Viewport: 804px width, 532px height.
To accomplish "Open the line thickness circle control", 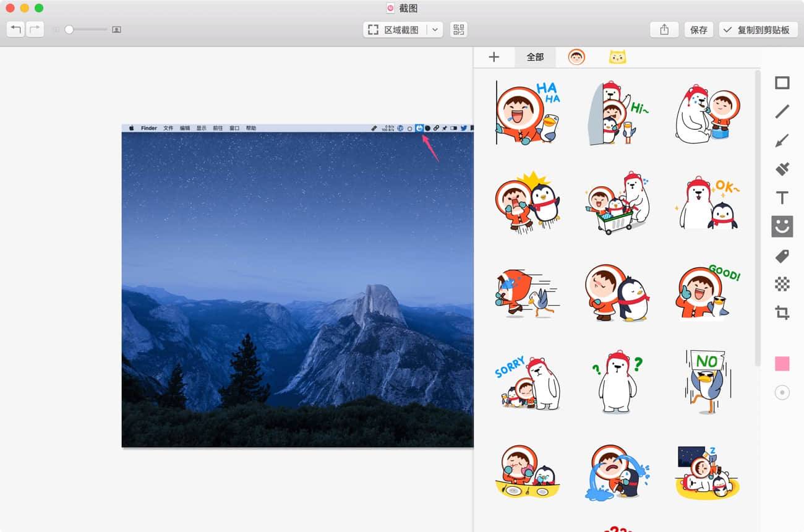I will point(782,392).
